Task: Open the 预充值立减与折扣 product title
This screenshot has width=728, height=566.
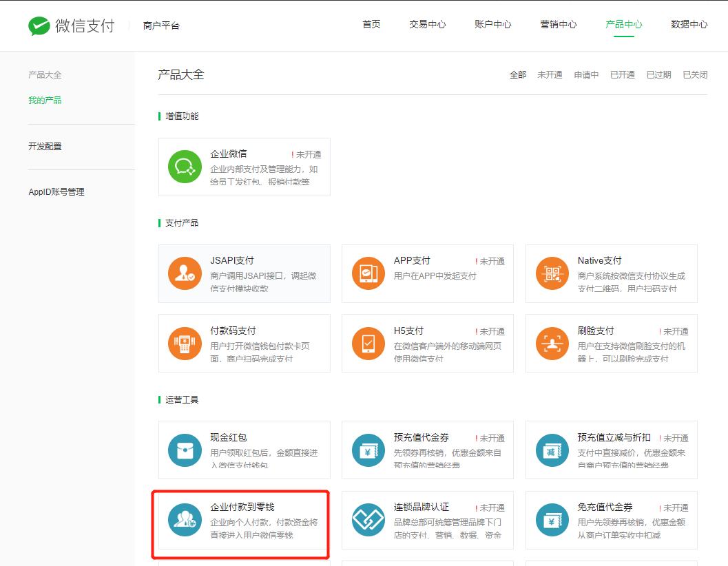Action: 614,437
